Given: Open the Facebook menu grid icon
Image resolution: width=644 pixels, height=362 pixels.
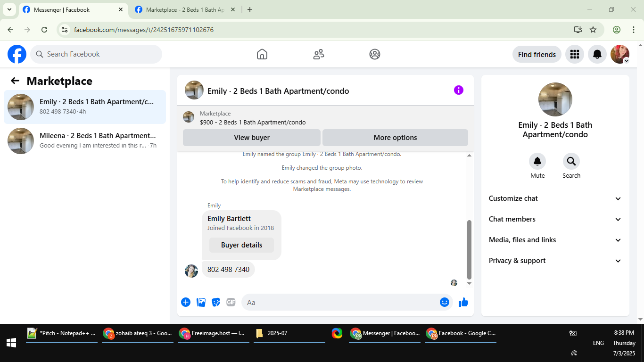Looking at the screenshot, I should [x=574, y=54].
